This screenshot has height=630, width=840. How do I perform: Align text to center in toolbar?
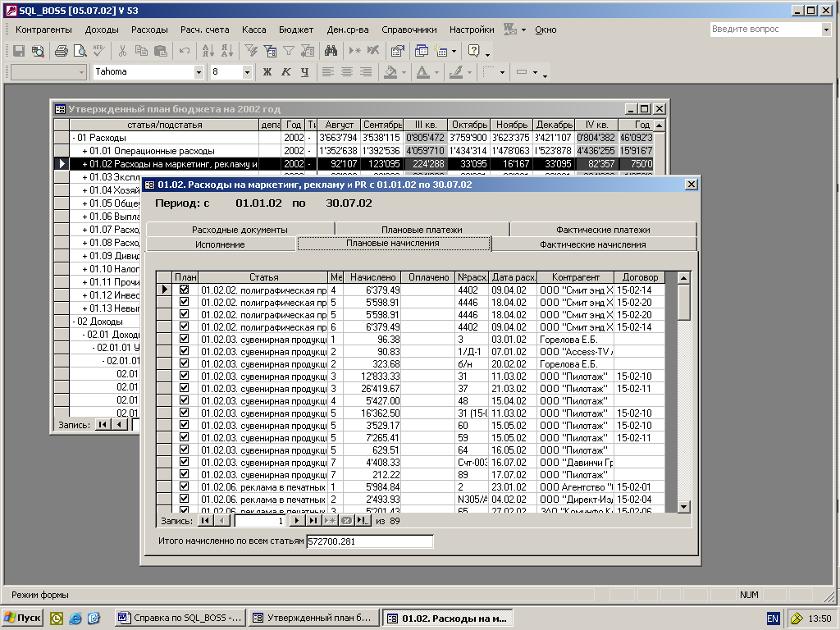tap(347, 72)
